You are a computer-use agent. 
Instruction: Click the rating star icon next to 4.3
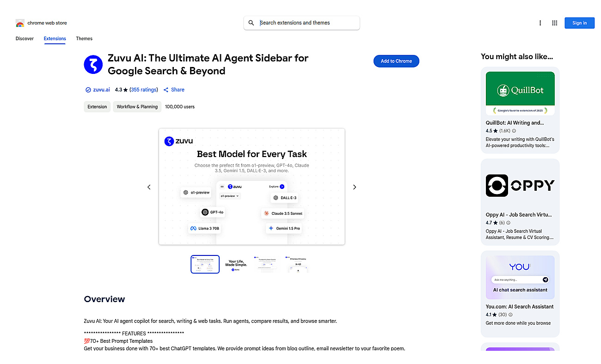[x=125, y=90]
